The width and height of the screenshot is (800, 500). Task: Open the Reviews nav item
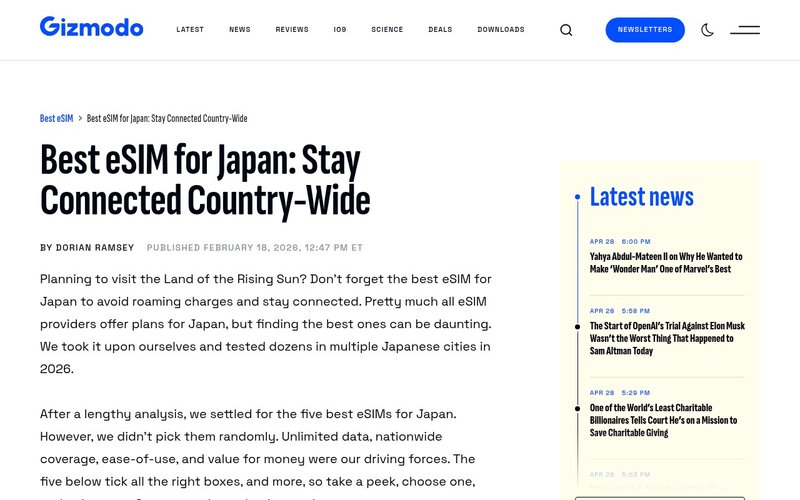[292, 30]
